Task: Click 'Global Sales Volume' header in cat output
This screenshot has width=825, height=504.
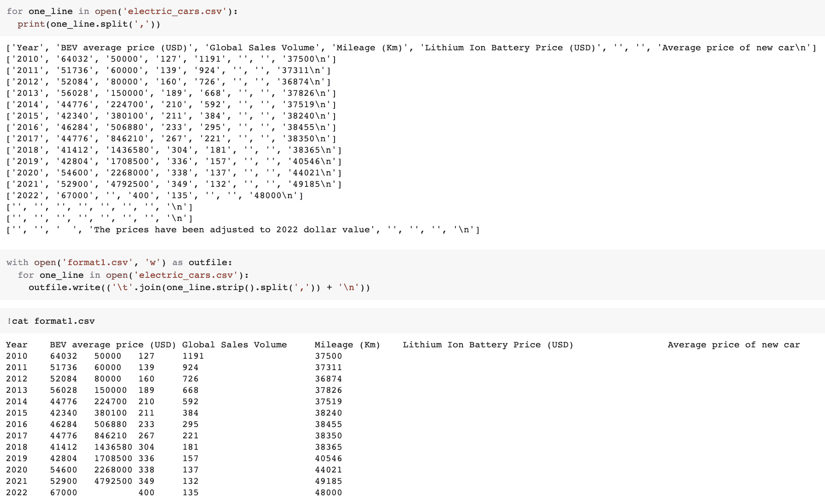Action: [235, 345]
